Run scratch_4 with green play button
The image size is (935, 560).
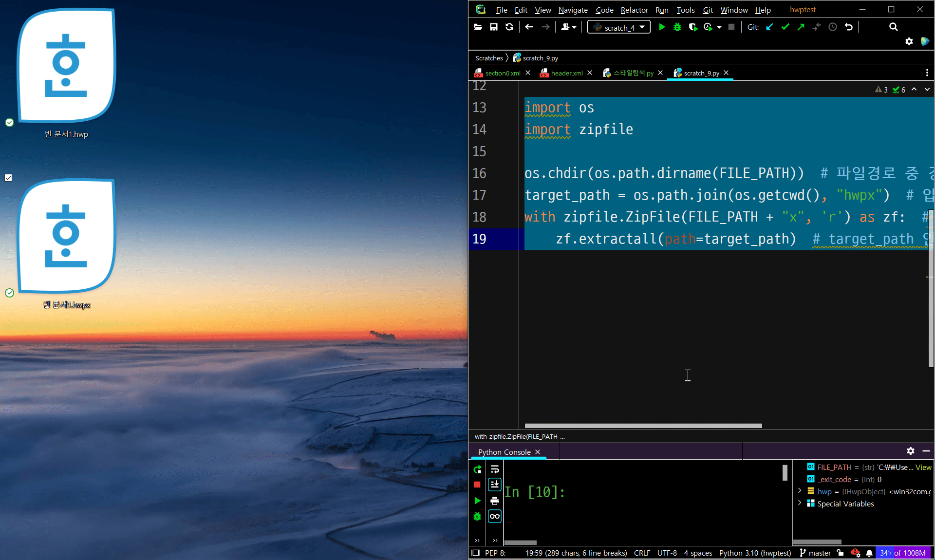point(662,27)
